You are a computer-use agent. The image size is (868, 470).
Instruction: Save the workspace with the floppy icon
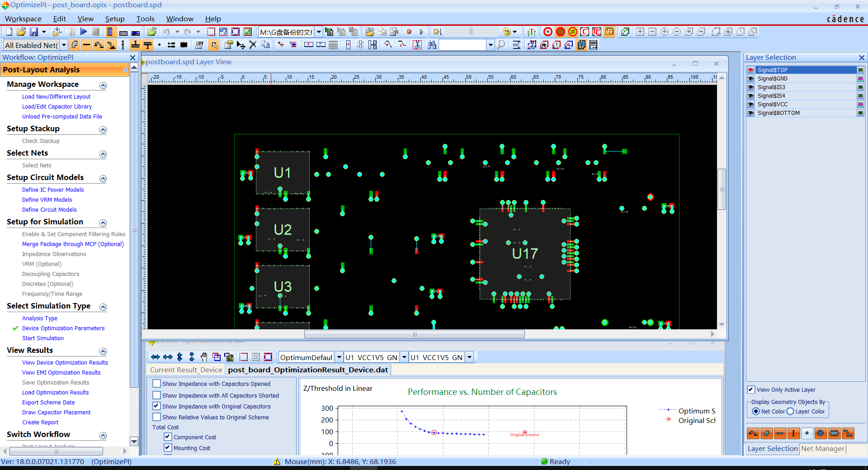point(34,32)
